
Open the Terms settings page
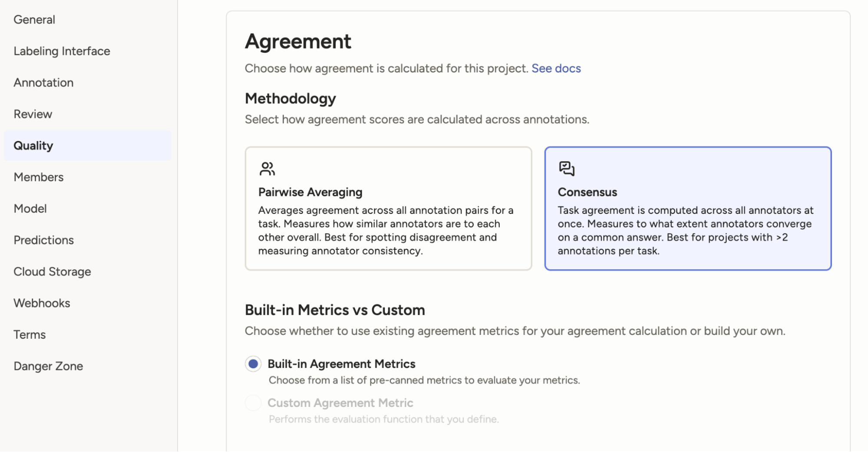tap(30, 335)
